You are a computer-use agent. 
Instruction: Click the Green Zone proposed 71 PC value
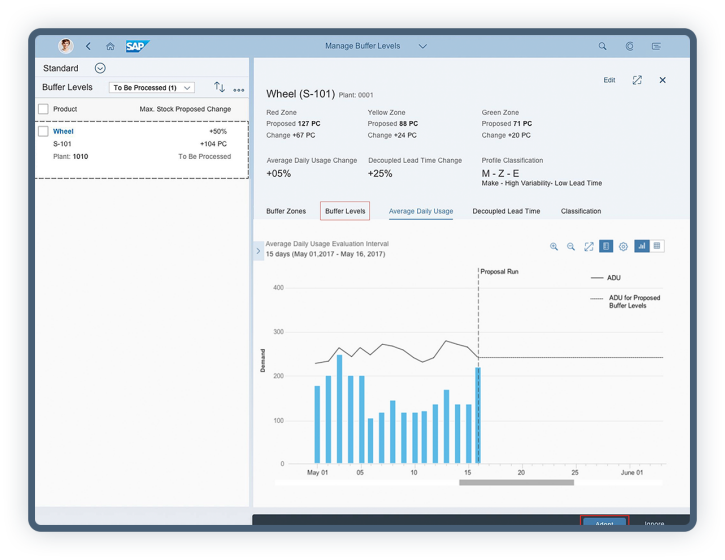522,123
